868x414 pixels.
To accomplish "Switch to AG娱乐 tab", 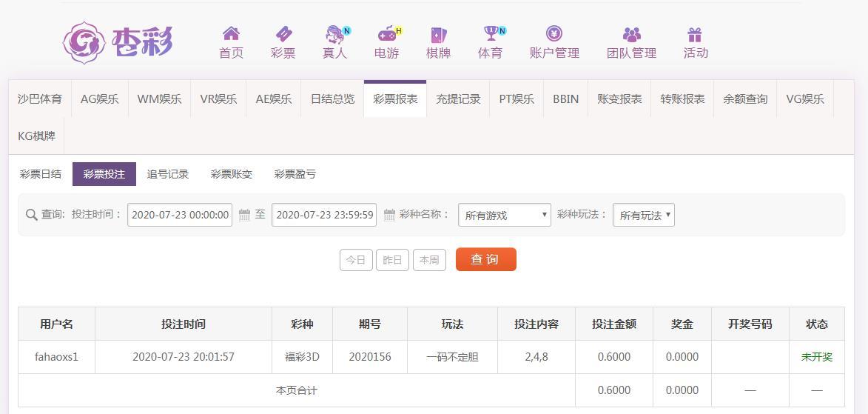I will tap(100, 99).
